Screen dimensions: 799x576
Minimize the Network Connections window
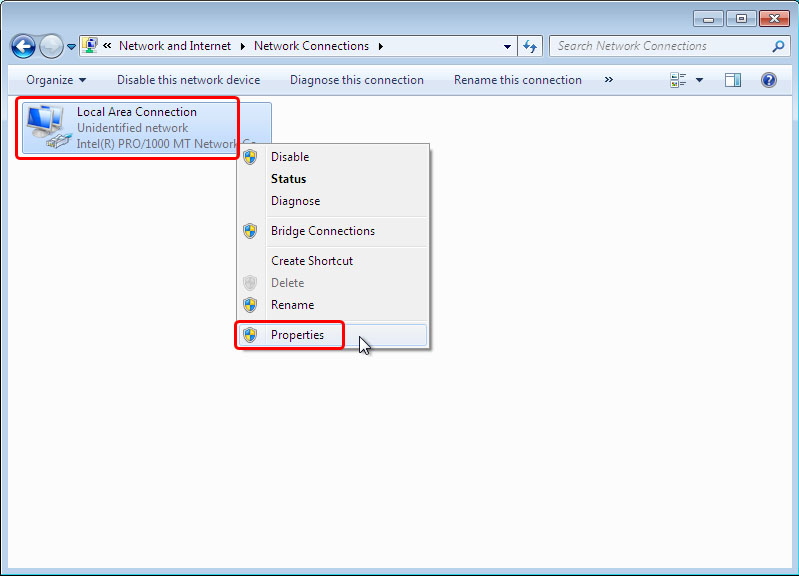(708, 19)
